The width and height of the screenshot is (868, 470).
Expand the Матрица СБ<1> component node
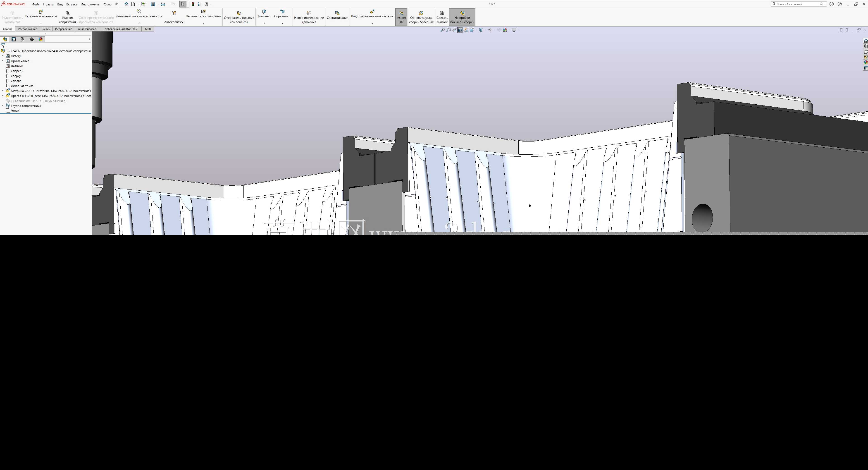(2, 91)
